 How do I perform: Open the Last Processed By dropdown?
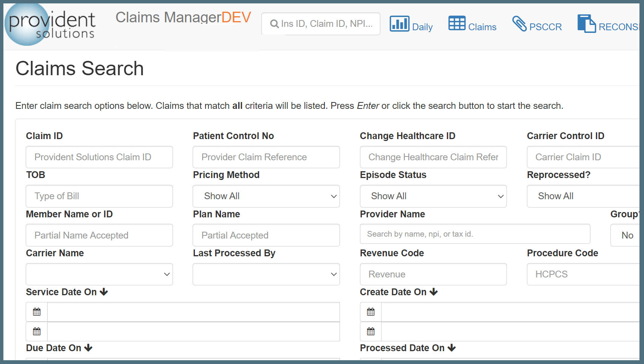point(266,274)
